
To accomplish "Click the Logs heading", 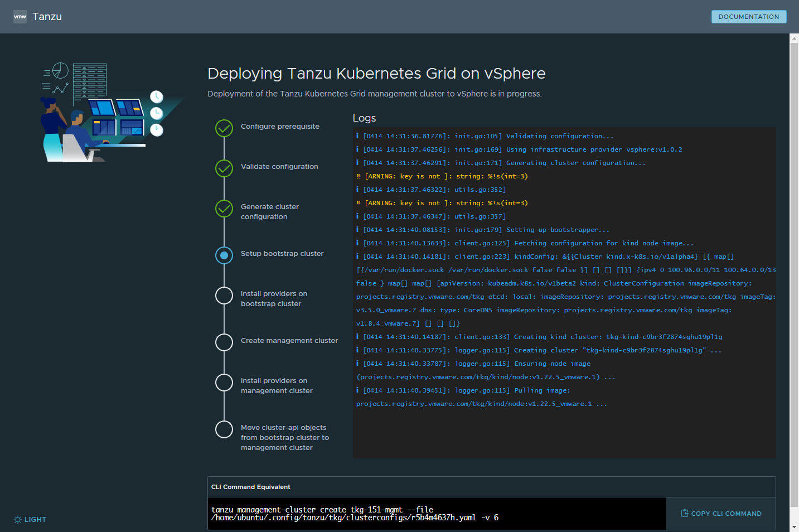I will point(364,118).
